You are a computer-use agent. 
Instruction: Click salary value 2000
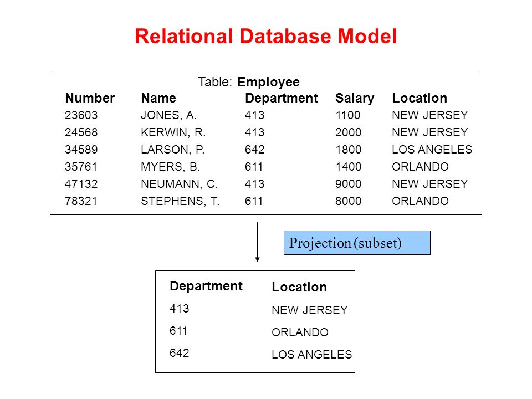[x=349, y=132]
